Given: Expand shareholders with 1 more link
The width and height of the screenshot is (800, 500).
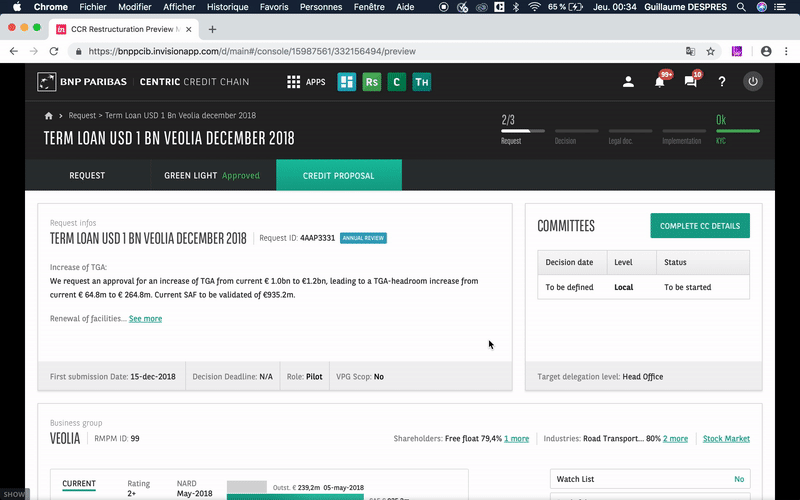Looking at the screenshot, I should 516,438.
